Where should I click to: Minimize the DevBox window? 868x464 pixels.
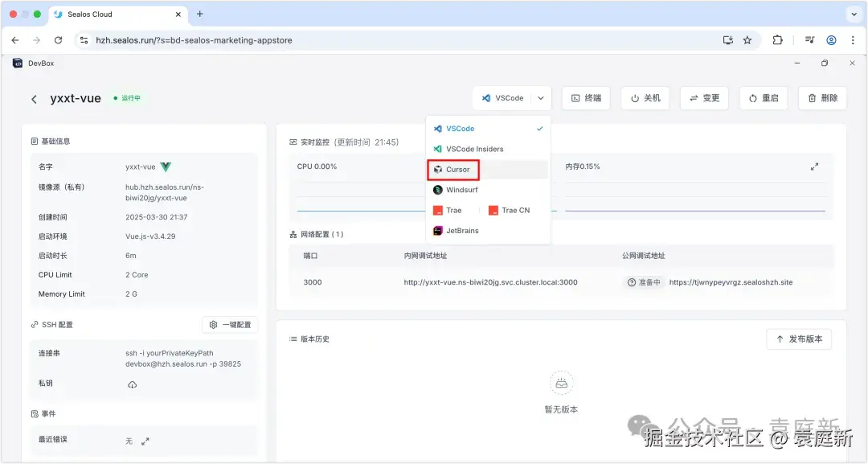click(x=797, y=63)
